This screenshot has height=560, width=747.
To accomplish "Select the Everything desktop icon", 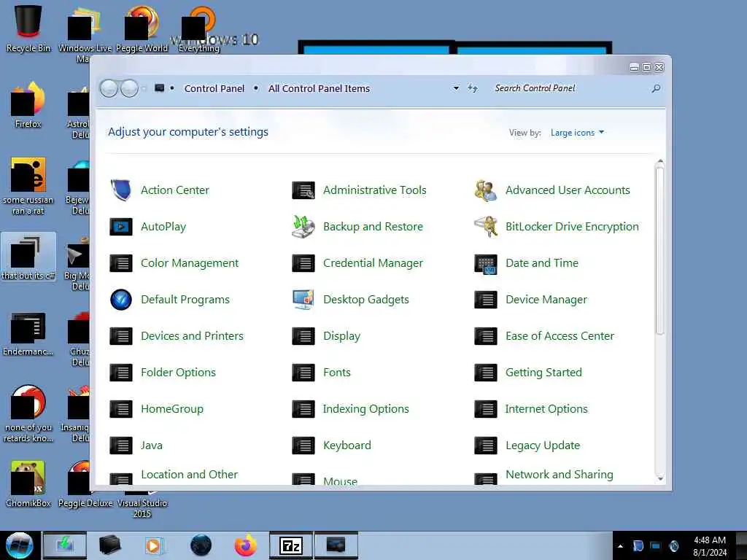I will click(199, 28).
